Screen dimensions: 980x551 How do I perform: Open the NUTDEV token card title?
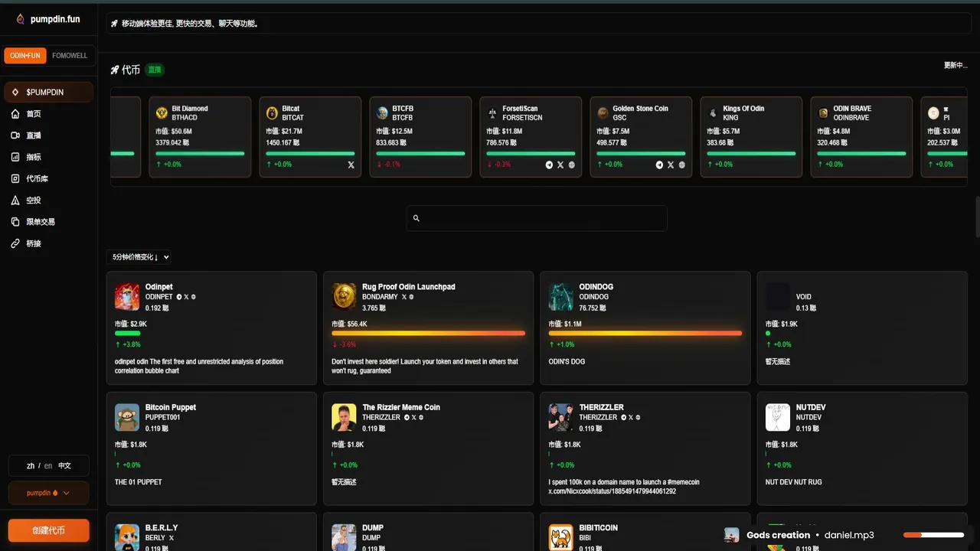pyautogui.click(x=811, y=407)
